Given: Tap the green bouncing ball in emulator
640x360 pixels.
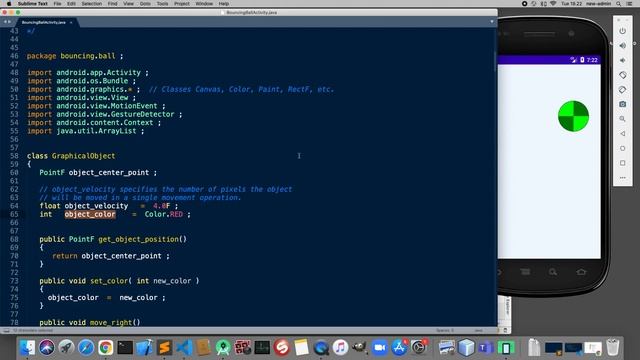Looking at the screenshot, I should 573,116.
